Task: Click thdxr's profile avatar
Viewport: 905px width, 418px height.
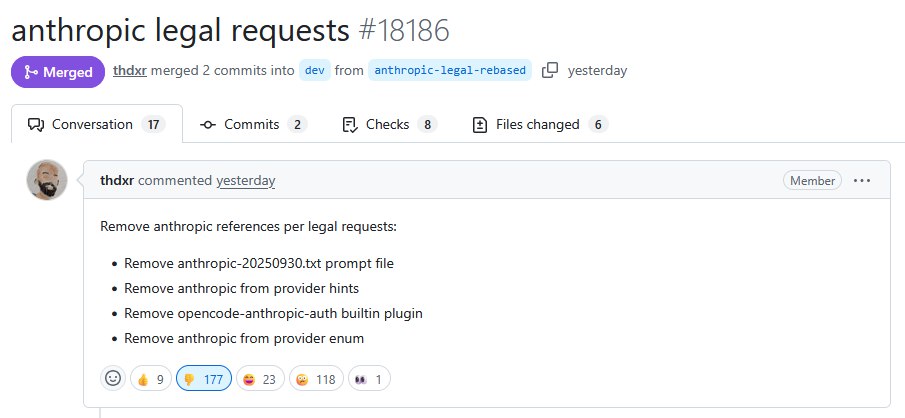Action: pos(47,180)
